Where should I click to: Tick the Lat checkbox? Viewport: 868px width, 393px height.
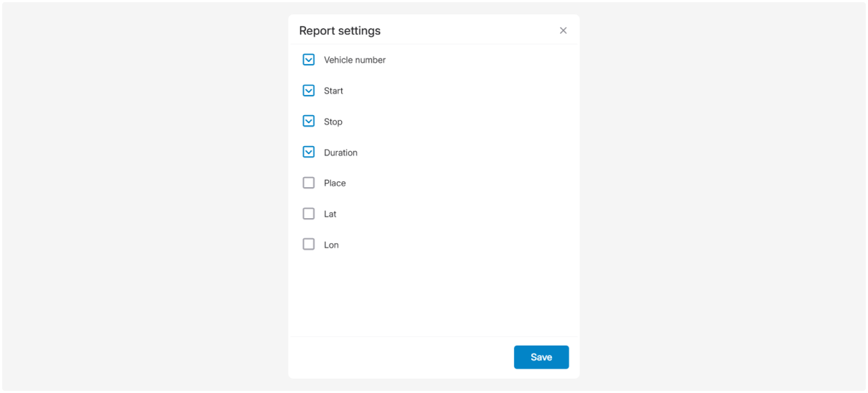coord(309,214)
